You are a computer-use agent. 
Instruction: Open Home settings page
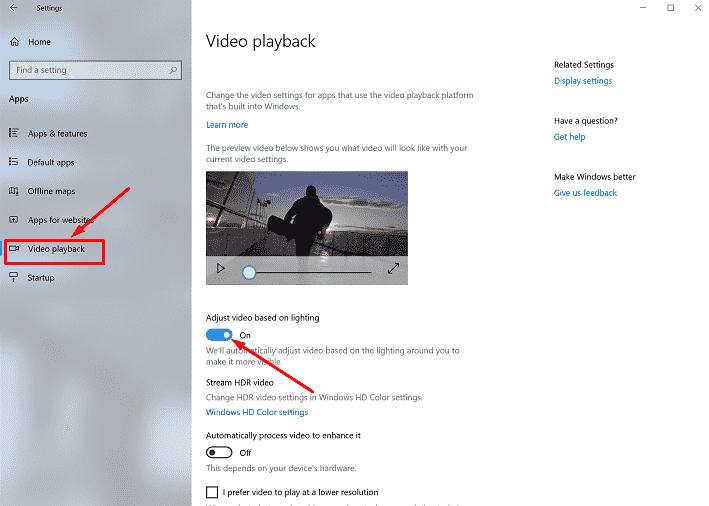pyautogui.click(x=39, y=42)
